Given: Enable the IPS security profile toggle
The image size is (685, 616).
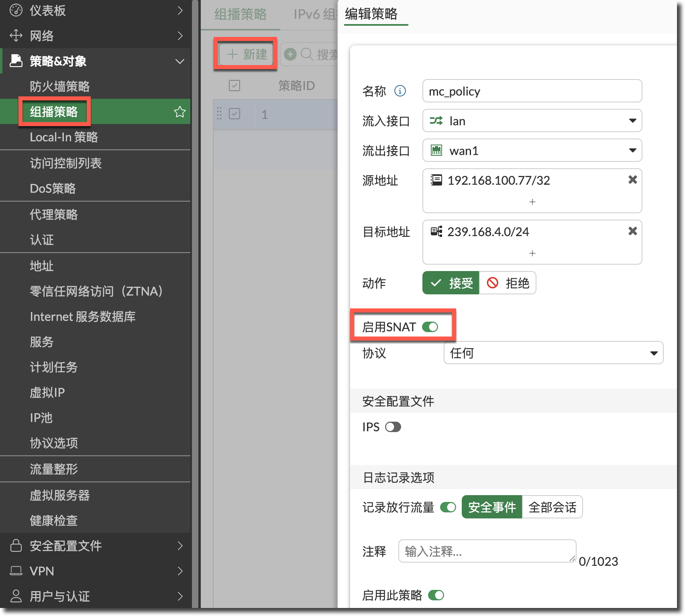Looking at the screenshot, I should tap(393, 427).
